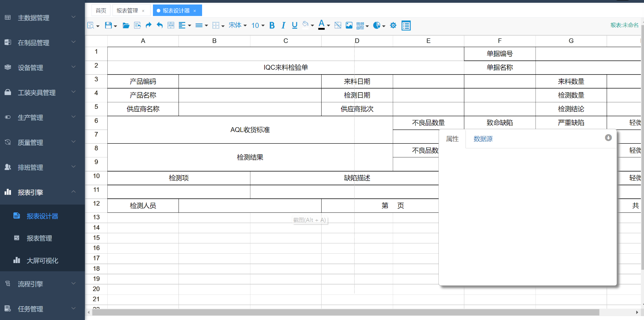The image size is (644, 320).
Task: Open the 宋体 font family dropdown
Action: tap(237, 26)
